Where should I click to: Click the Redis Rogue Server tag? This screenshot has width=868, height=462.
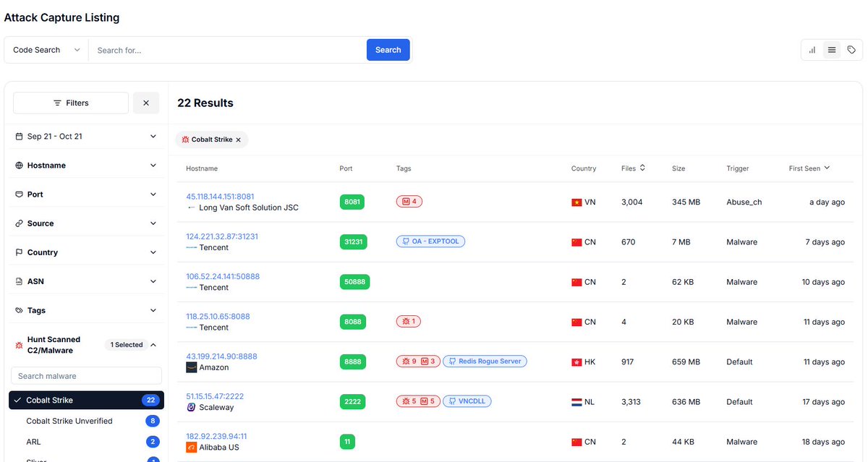coord(485,361)
